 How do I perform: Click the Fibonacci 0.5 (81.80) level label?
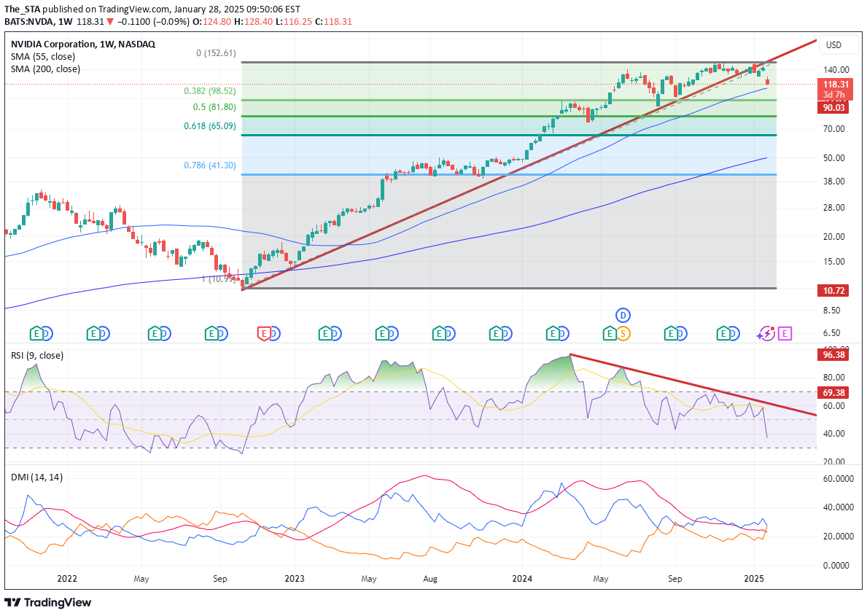pyautogui.click(x=214, y=107)
